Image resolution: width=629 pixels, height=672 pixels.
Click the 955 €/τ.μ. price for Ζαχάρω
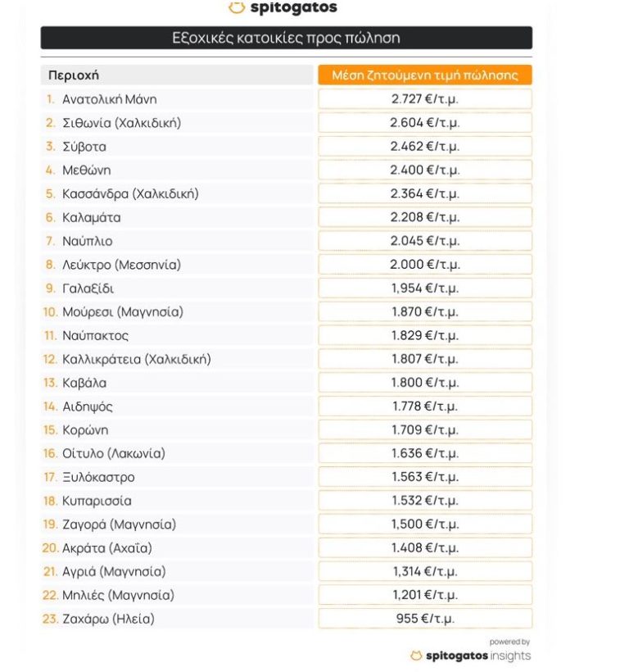(x=424, y=619)
